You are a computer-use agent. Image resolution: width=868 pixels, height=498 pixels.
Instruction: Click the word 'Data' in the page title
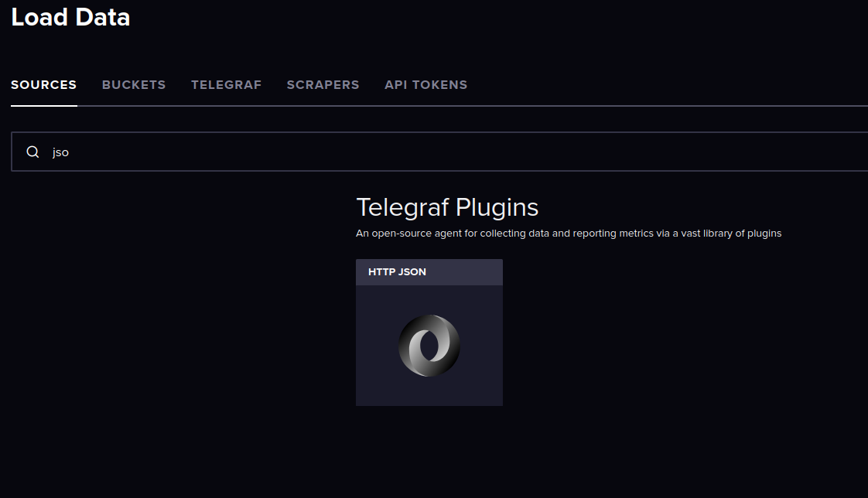102,17
